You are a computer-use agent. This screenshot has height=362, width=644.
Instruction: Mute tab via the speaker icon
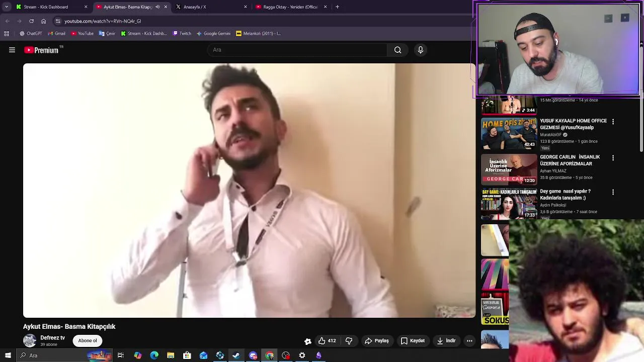click(157, 7)
